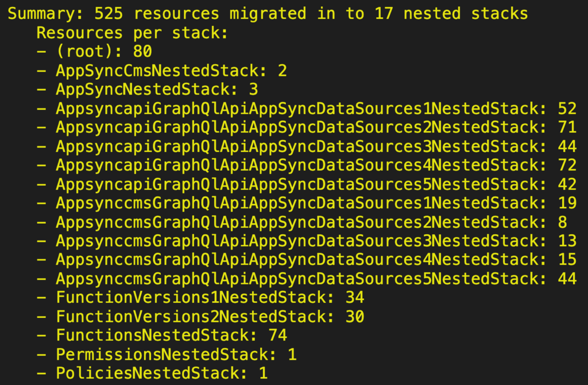Click the PoliciesNestedStack: 1 line
This screenshot has height=385, width=588.
[152, 374]
